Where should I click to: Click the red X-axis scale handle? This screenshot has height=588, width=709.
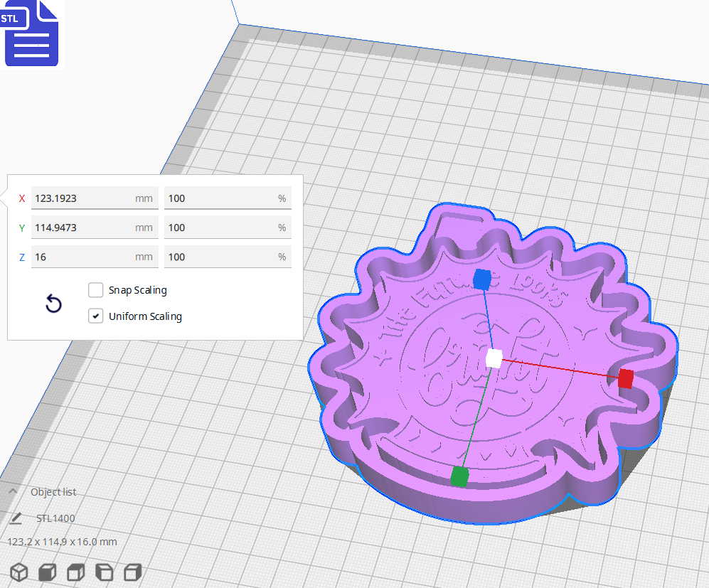pyautogui.click(x=624, y=379)
